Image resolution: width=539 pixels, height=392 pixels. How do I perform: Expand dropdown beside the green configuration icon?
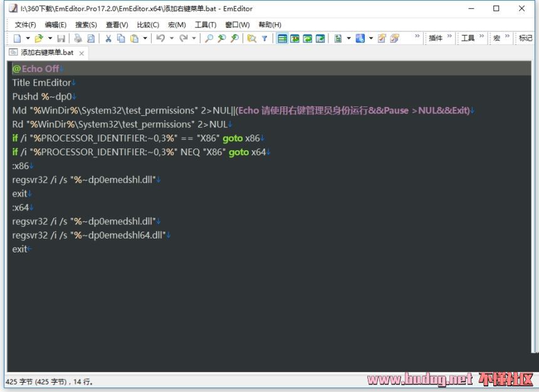(348, 38)
